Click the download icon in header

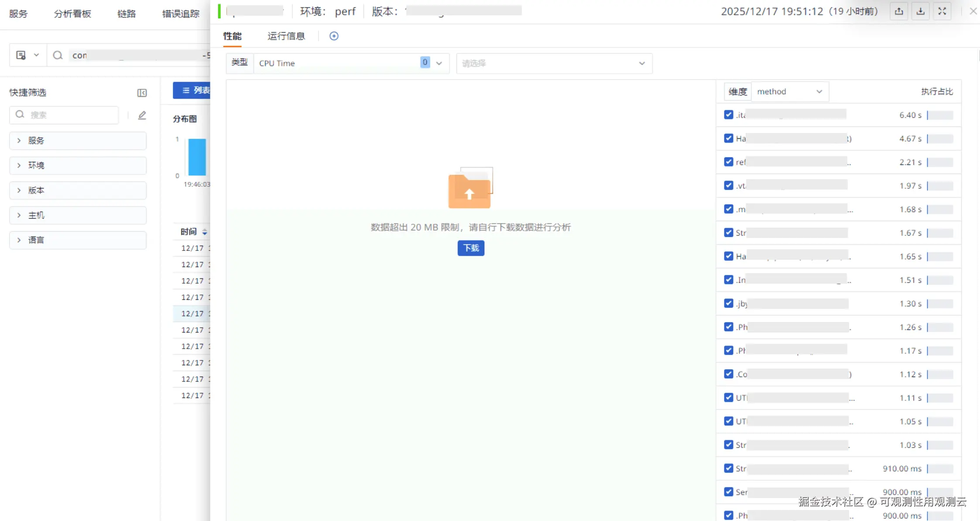pos(920,12)
